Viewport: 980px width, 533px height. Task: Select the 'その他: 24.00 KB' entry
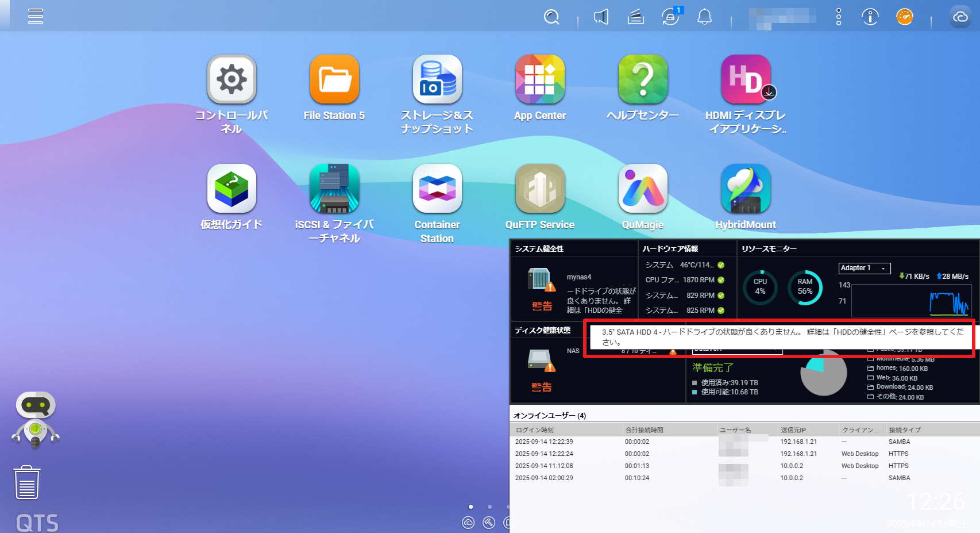tap(896, 397)
